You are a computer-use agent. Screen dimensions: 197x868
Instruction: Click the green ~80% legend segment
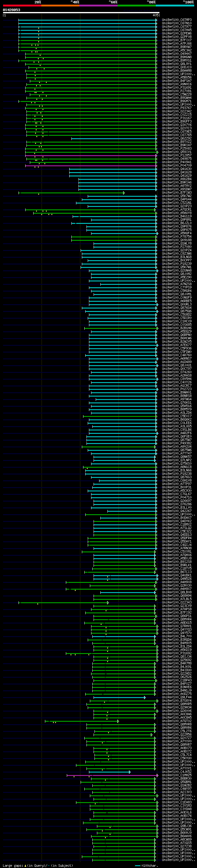[x=137, y=6]
